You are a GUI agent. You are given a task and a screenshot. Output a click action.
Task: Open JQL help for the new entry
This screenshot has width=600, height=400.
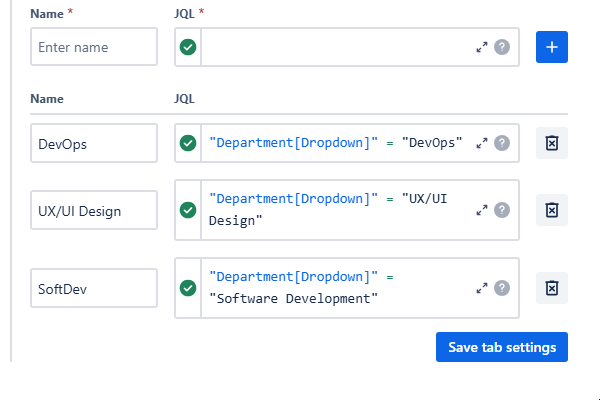502,47
